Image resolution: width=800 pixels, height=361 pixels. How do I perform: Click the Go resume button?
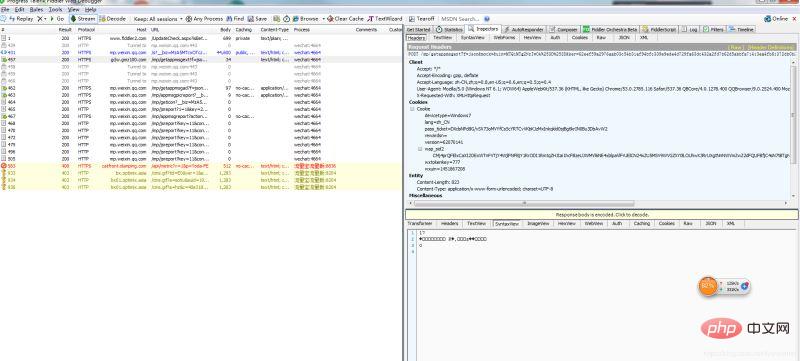coord(57,19)
